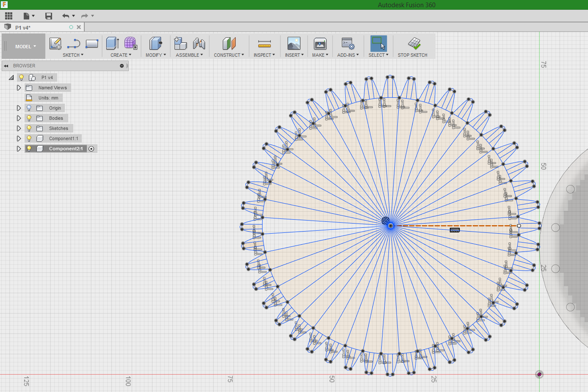Select the P1 v4* document tab

tap(42, 27)
